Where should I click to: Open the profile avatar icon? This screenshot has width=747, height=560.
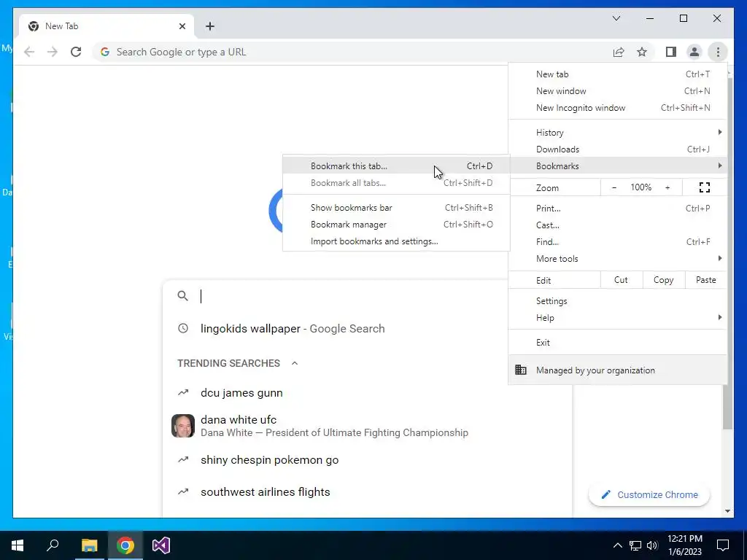click(694, 52)
